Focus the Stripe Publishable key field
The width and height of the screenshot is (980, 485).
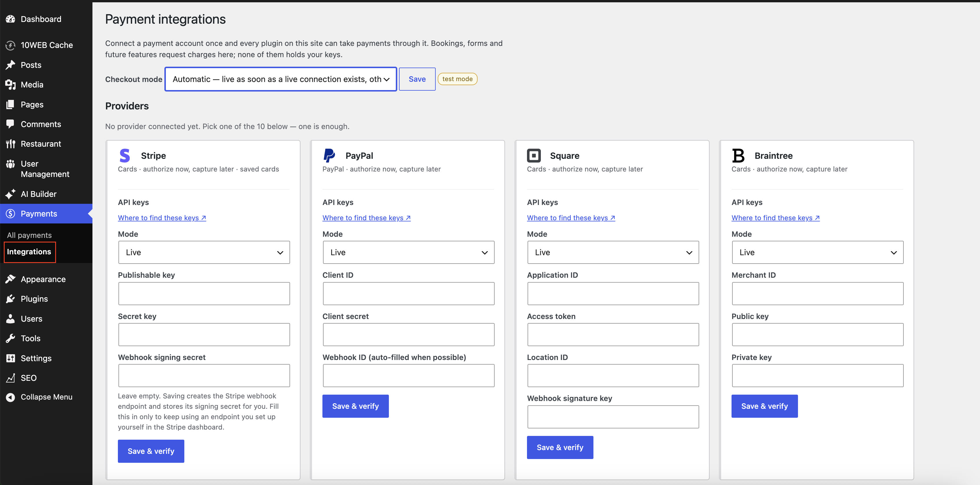tap(204, 293)
